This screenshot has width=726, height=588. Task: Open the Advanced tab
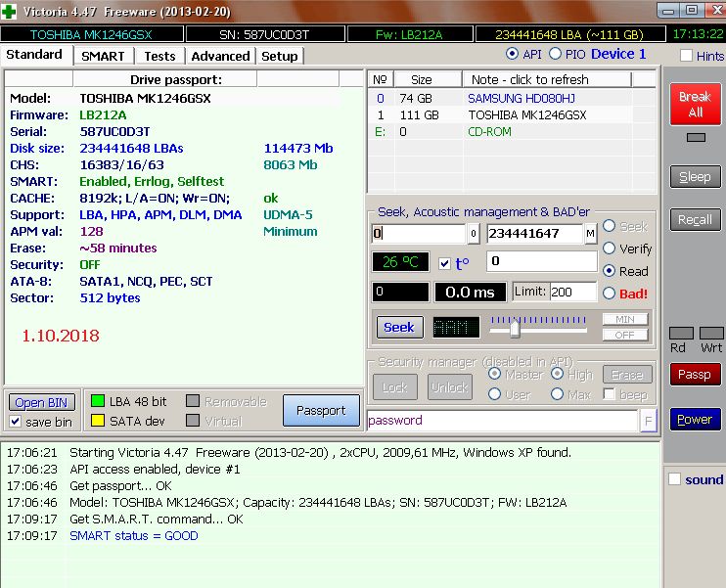pos(220,56)
